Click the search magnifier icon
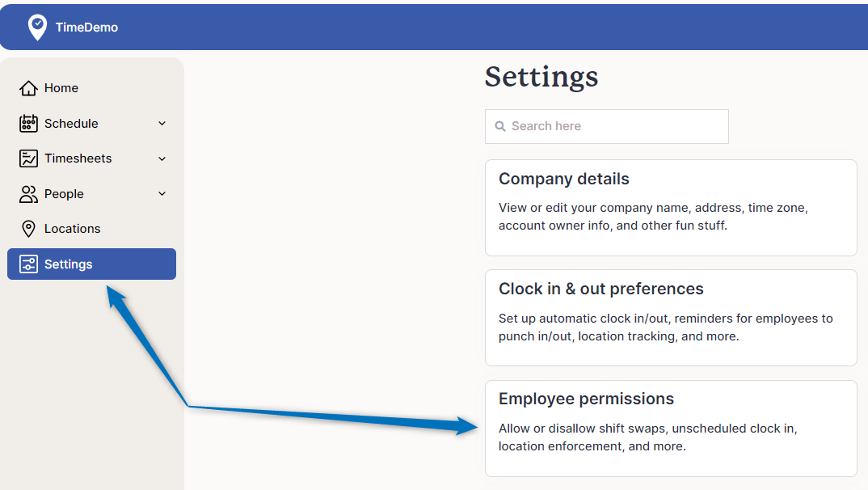 tap(500, 126)
